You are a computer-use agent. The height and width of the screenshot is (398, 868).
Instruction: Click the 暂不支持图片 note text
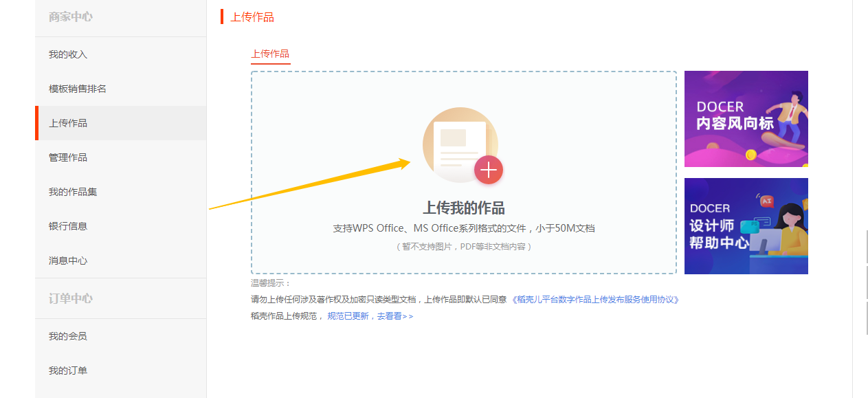[x=464, y=246]
